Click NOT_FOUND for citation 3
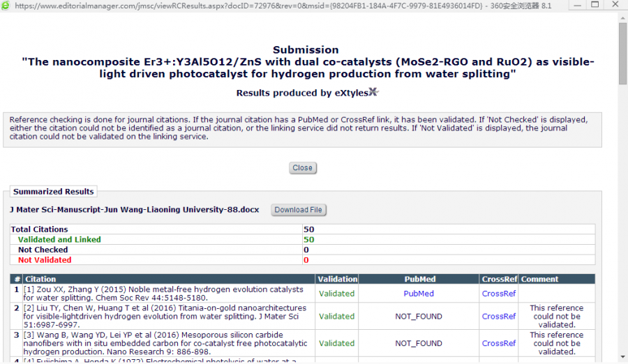This screenshot has height=364, width=628. click(x=419, y=343)
